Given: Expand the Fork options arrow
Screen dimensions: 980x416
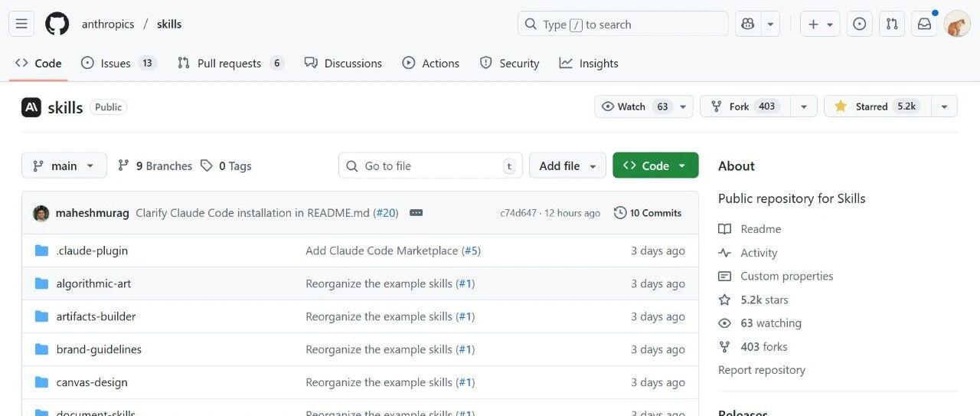Looking at the screenshot, I should (803, 106).
